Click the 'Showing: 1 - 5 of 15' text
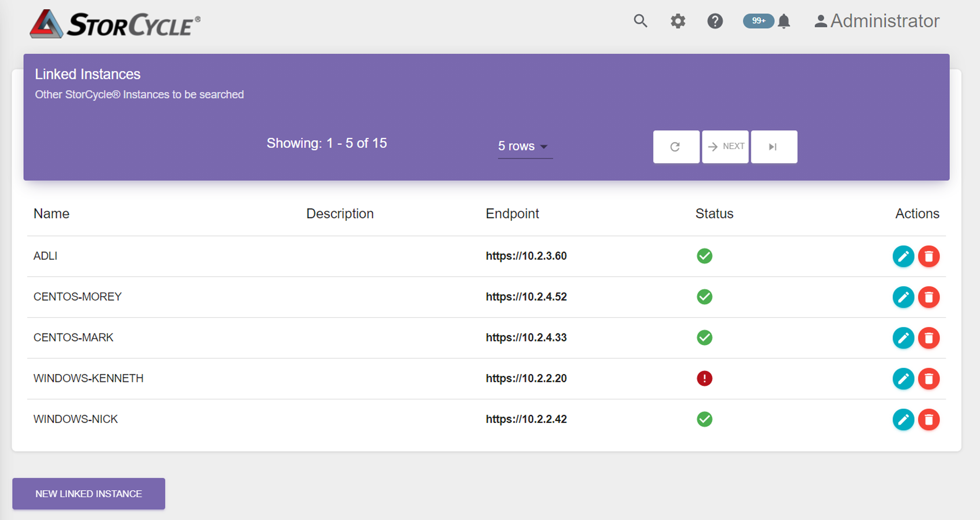Image resolution: width=980 pixels, height=520 pixels. click(327, 143)
